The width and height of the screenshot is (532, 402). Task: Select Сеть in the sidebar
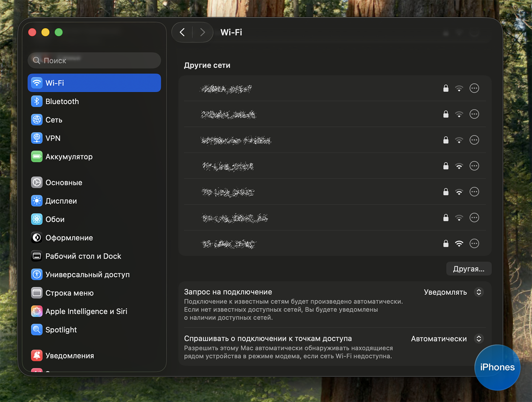(54, 120)
